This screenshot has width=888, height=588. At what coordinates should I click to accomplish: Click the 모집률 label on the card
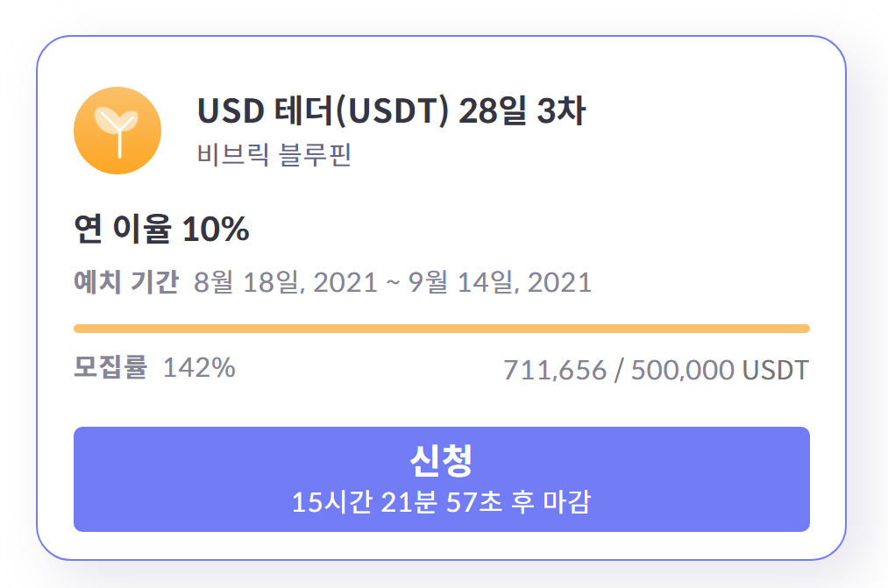102,370
